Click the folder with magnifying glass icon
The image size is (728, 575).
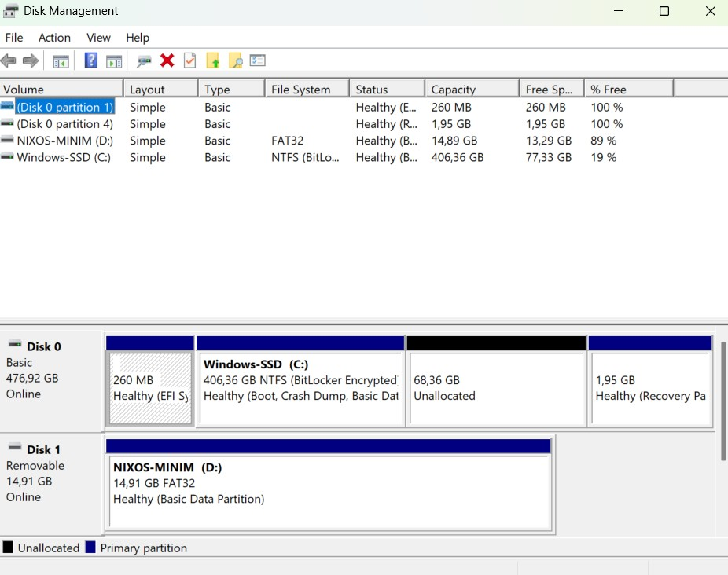pos(235,60)
